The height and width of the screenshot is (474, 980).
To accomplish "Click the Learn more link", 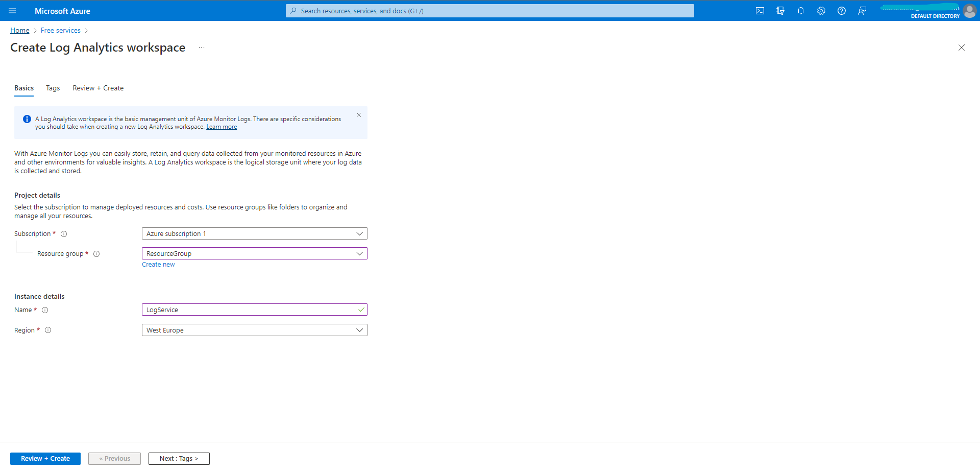I will [221, 126].
